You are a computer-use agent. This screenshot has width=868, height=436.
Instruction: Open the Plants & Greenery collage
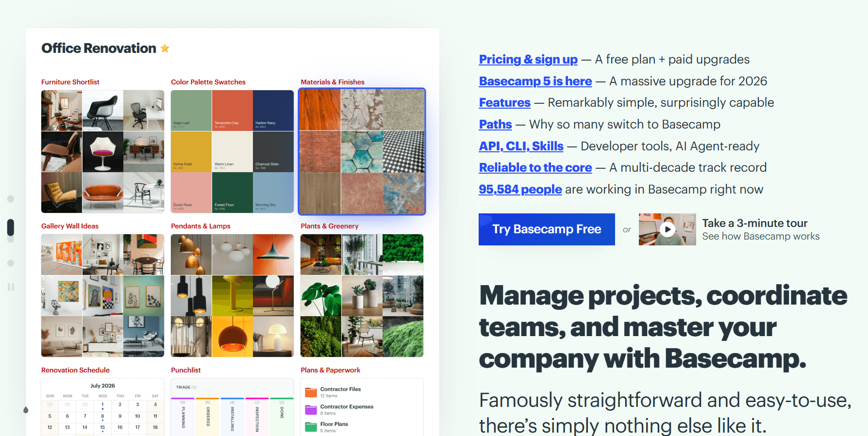(362, 296)
